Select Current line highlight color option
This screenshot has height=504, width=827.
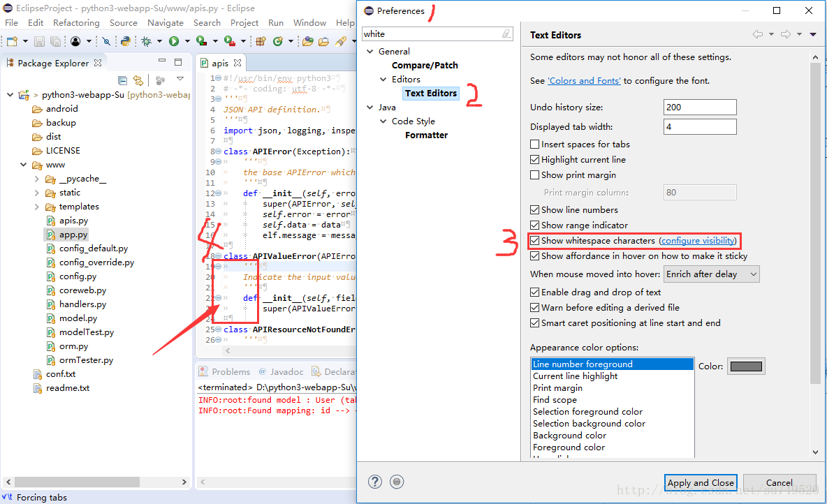click(x=575, y=376)
